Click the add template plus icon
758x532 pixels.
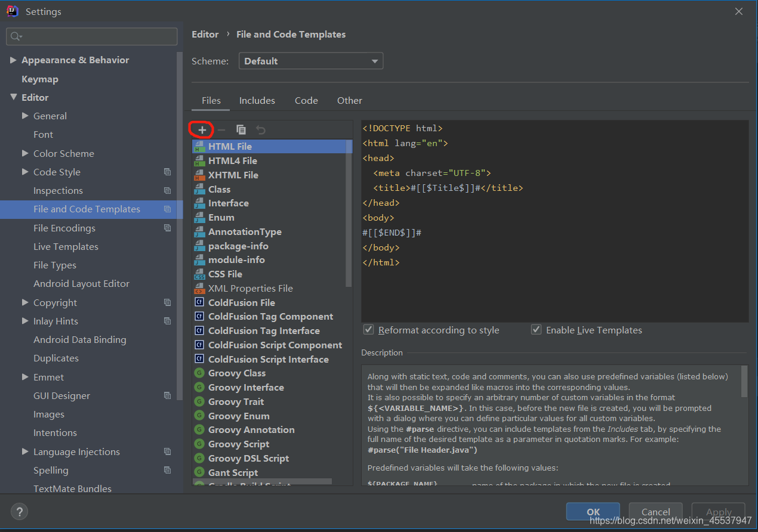(202, 129)
